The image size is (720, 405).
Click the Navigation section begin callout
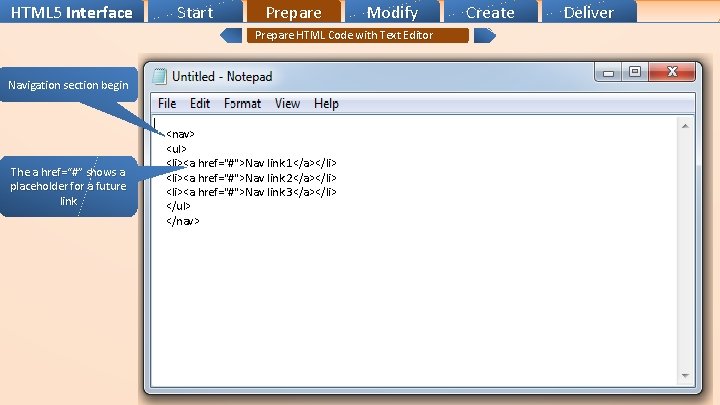point(68,85)
